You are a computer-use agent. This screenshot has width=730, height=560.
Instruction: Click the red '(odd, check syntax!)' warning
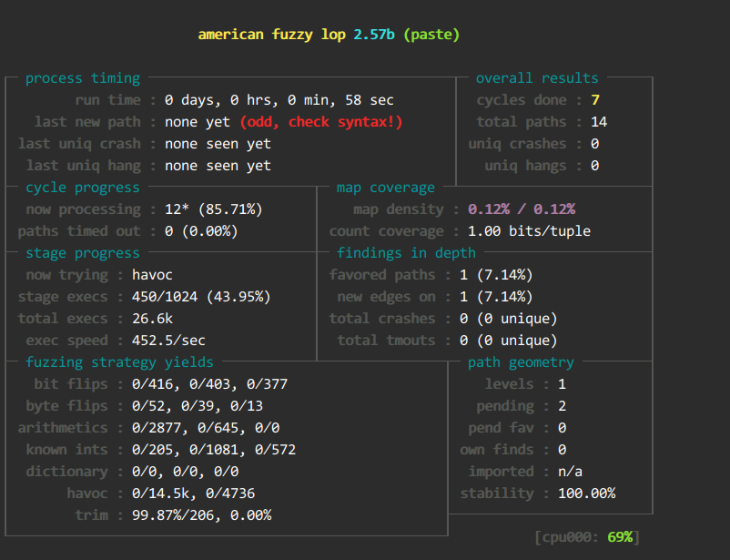point(321,122)
